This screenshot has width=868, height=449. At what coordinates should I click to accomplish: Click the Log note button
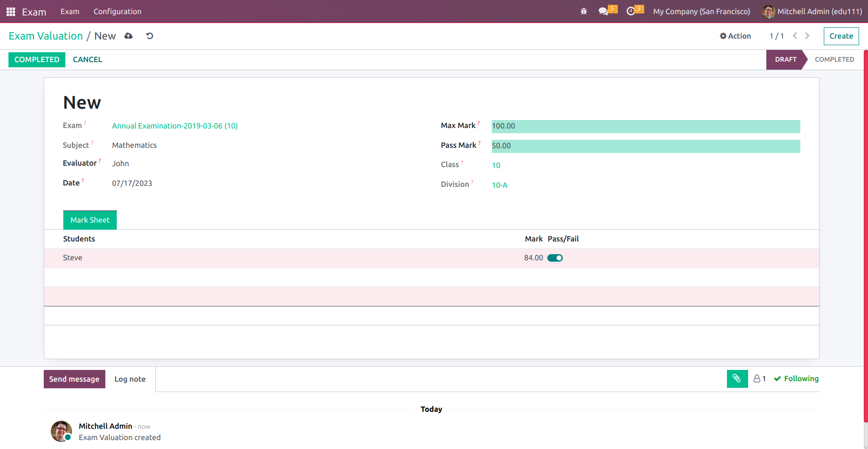point(130,379)
